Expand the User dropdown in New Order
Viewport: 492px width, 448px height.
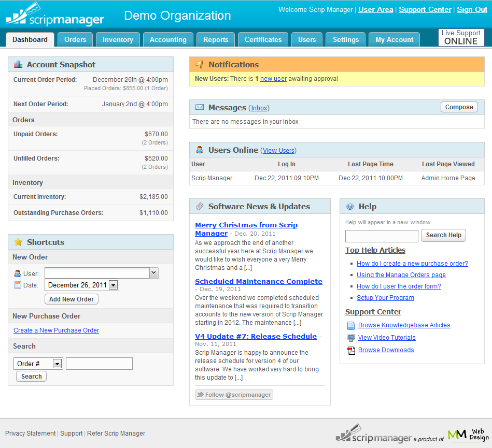pos(153,273)
